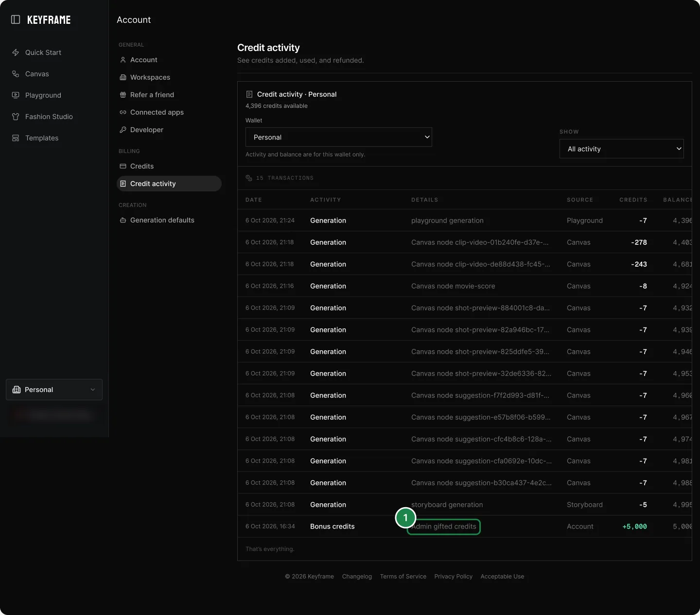Go to Fashion Studio
The width and height of the screenshot is (700, 615).
[x=49, y=117]
